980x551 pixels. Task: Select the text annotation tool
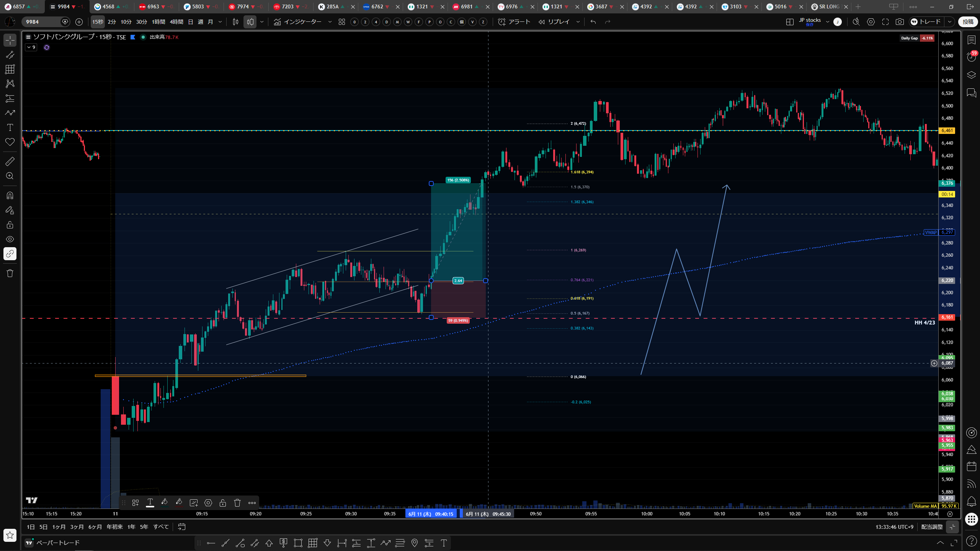10,127
